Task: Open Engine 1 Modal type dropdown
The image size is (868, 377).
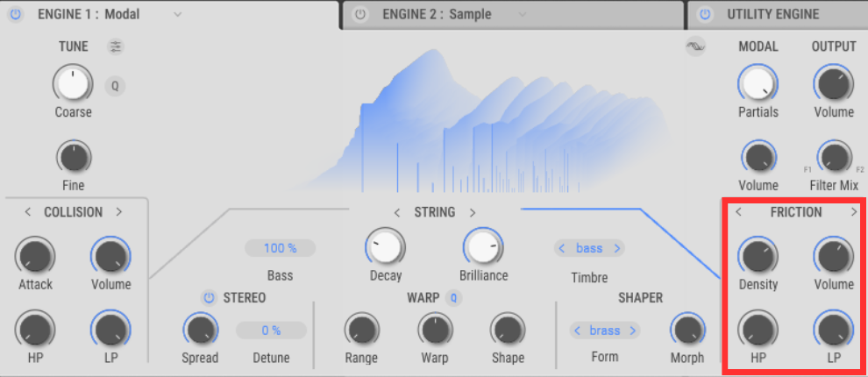Action: (x=177, y=14)
